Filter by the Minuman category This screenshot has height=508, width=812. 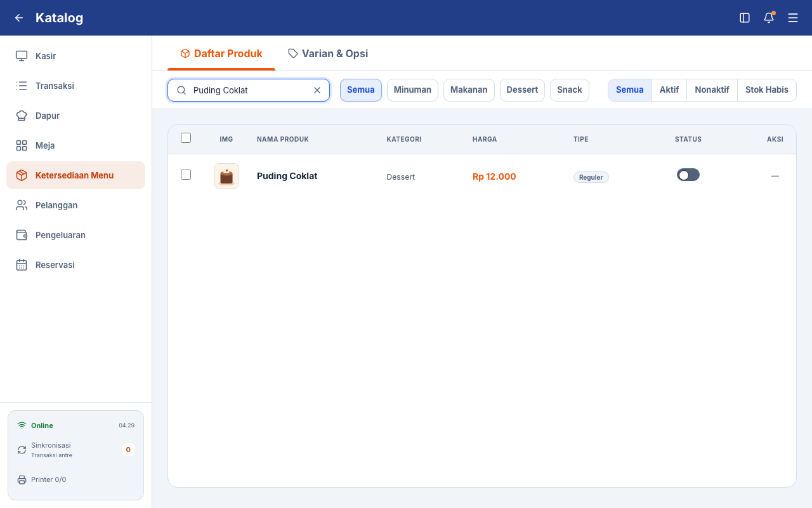[x=412, y=90]
